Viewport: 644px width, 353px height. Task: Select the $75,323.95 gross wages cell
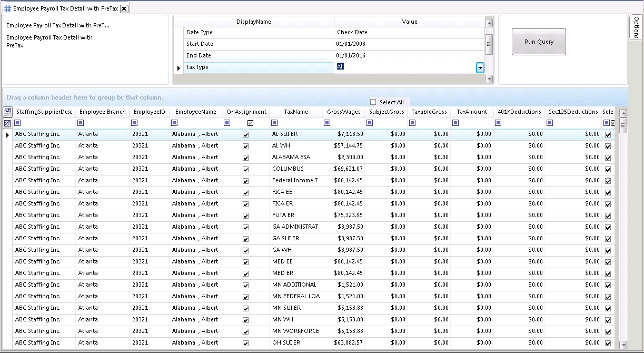(343, 215)
